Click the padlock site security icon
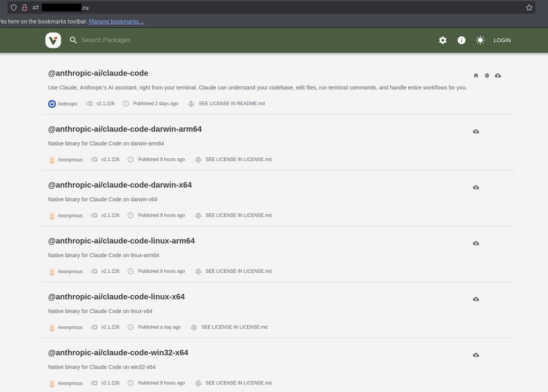548x392 pixels. click(25, 7)
